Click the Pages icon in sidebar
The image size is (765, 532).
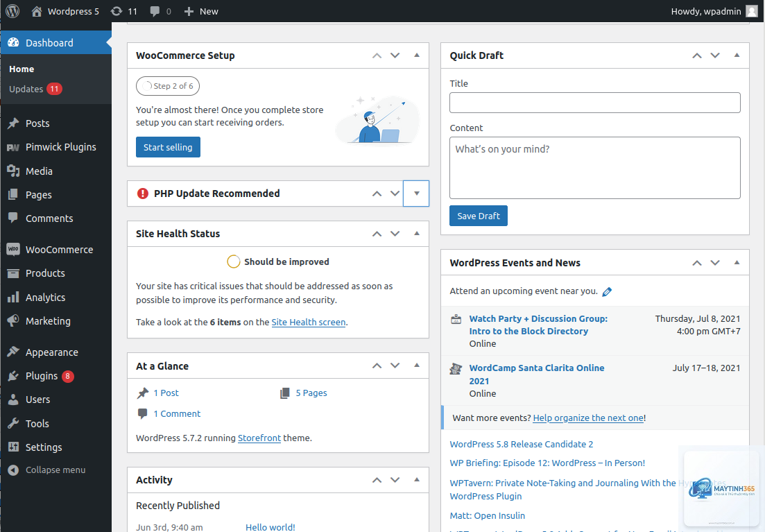coord(13,195)
